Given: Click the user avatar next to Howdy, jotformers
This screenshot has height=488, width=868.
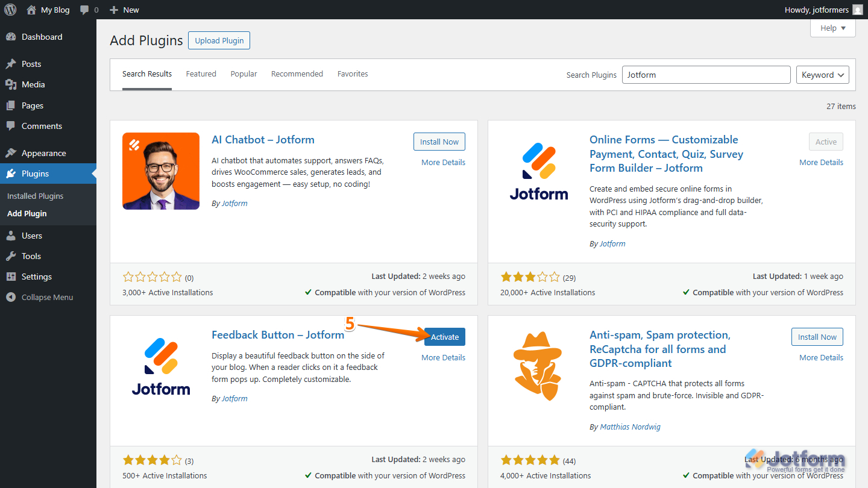Looking at the screenshot, I should tap(857, 10).
